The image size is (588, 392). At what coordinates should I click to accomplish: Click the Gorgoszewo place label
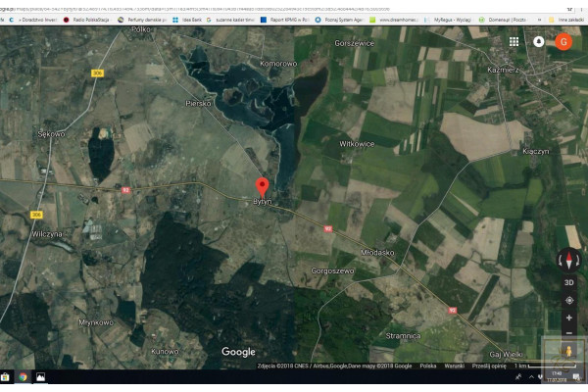pyautogui.click(x=332, y=270)
